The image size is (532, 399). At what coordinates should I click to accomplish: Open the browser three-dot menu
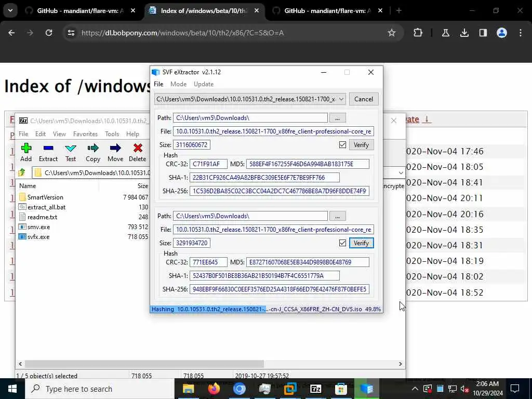point(521,33)
